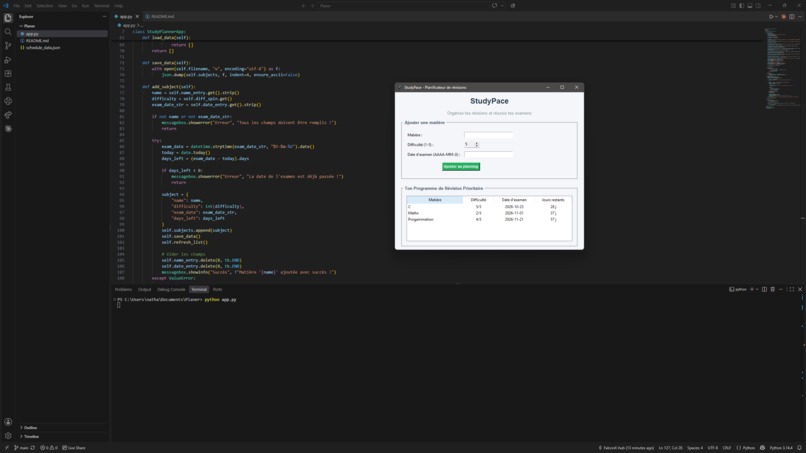This screenshot has width=806, height=453.
Task: Click the Run Python File play button
Action: click(771, 16)
